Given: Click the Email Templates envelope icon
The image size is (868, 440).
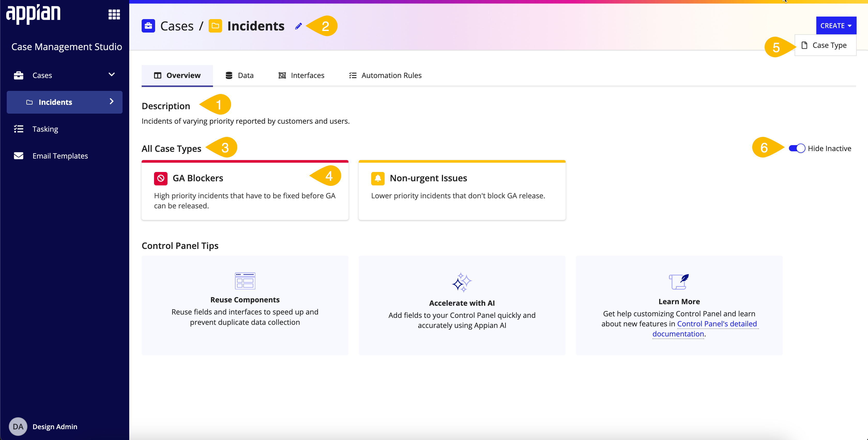Looking at the screenshot, I should [19, 155].
